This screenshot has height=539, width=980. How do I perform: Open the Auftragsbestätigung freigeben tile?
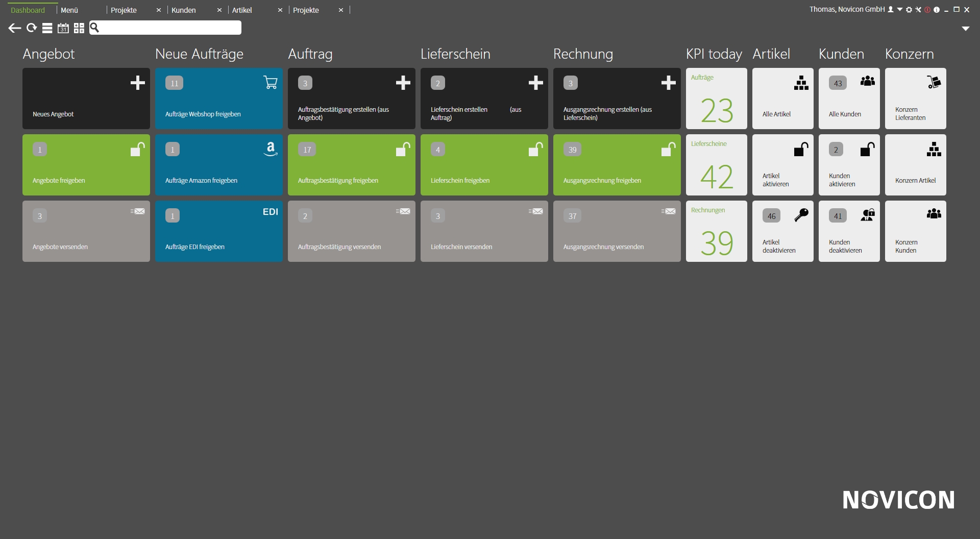(352, 165)
